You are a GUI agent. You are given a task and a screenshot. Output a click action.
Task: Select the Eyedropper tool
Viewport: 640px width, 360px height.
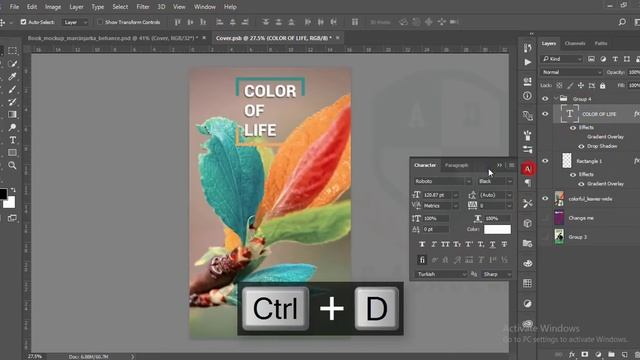pyautogui.click(x=12, y=76)
